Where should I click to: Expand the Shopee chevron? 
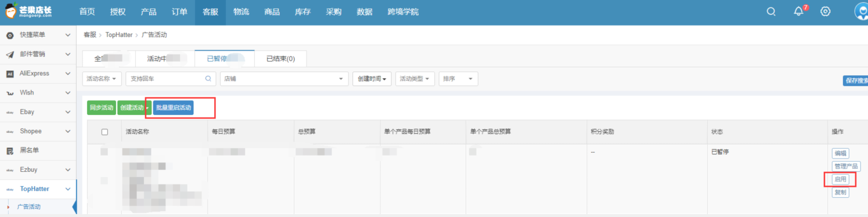(x=68, y=131)
